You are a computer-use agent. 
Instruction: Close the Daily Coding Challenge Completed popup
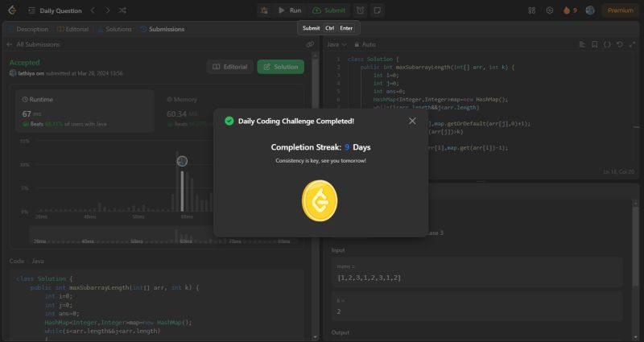click(412, 121)
